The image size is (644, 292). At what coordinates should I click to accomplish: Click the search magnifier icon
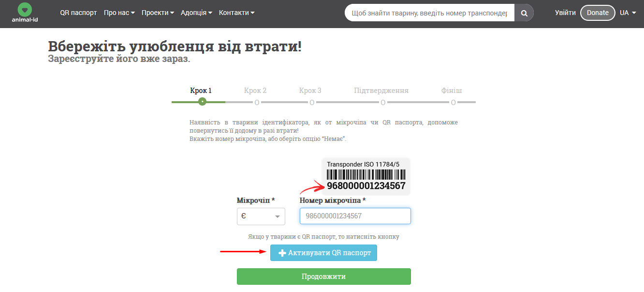click(524, 13)
